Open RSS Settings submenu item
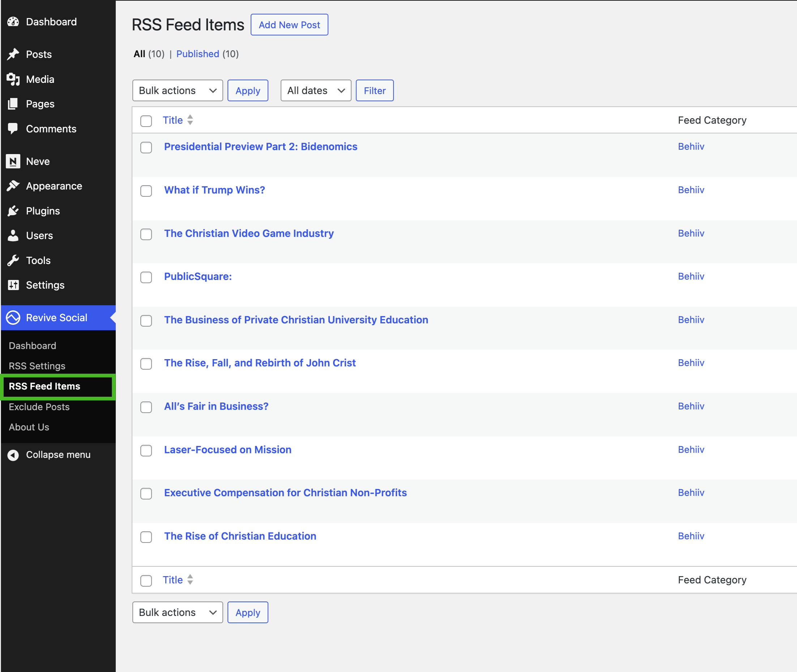This screenshot has height=672, width=797. point(37,366)
